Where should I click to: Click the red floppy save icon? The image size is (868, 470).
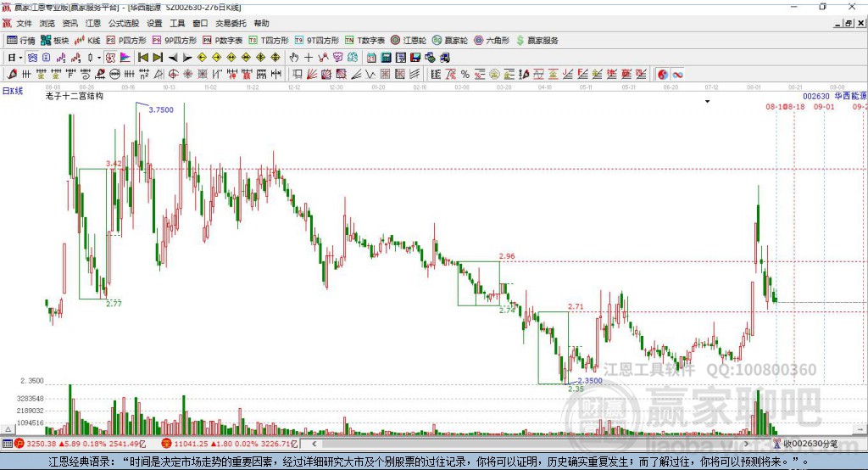415,58
